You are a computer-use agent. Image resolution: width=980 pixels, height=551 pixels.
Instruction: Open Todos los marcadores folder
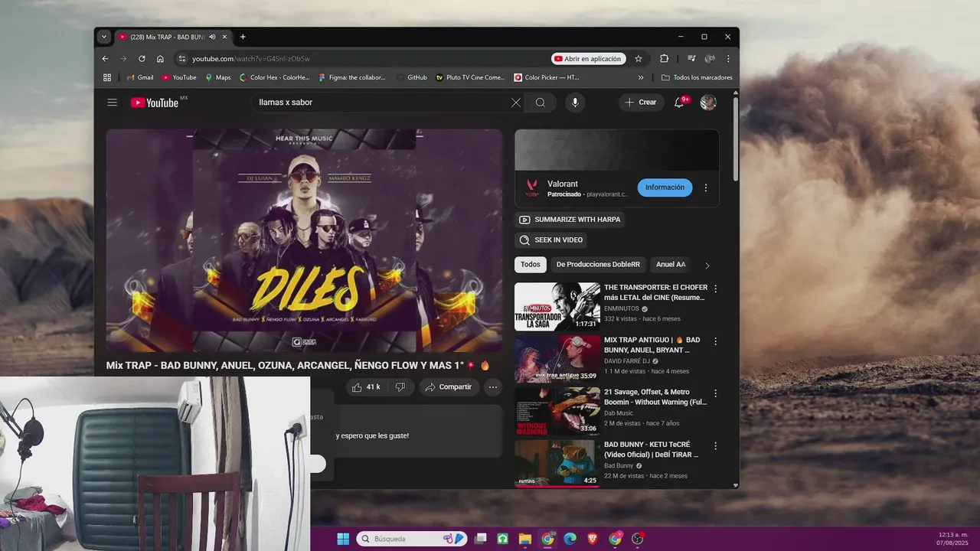(x=697, y=77)
